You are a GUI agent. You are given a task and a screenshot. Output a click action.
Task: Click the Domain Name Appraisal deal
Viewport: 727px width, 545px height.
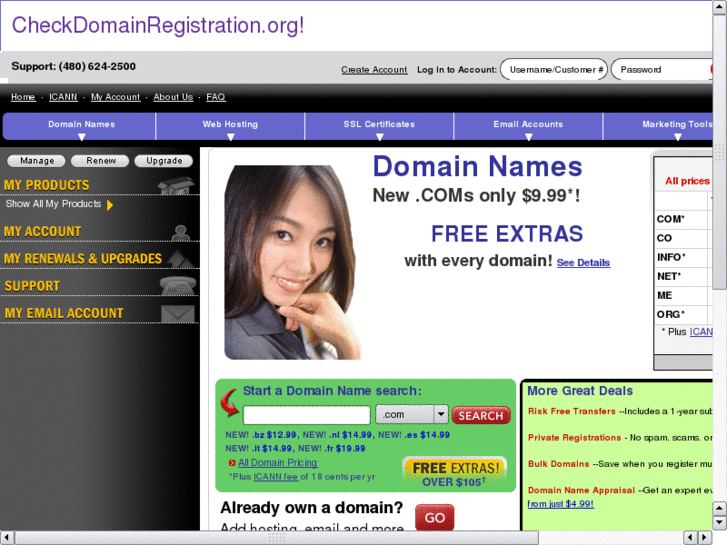pos(581,490)
